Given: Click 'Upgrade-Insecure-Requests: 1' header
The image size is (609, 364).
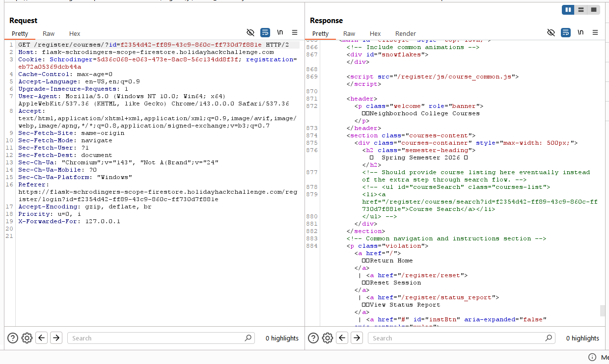Looking at the screenshot, I should click(73, 89).
